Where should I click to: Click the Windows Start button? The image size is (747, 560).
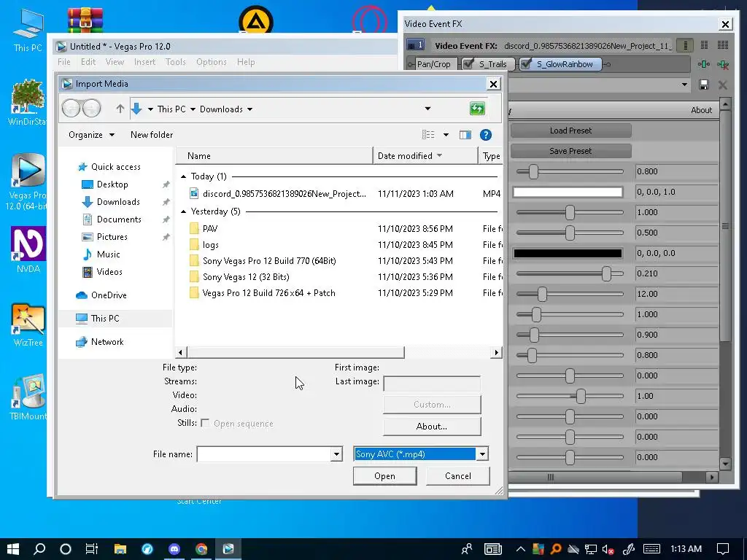13,548
